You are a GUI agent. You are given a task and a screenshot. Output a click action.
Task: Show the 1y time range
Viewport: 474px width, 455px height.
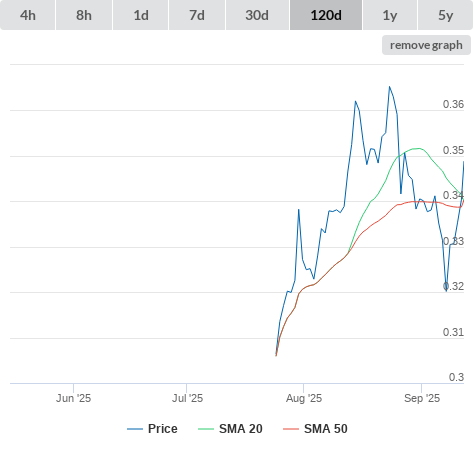390,15
